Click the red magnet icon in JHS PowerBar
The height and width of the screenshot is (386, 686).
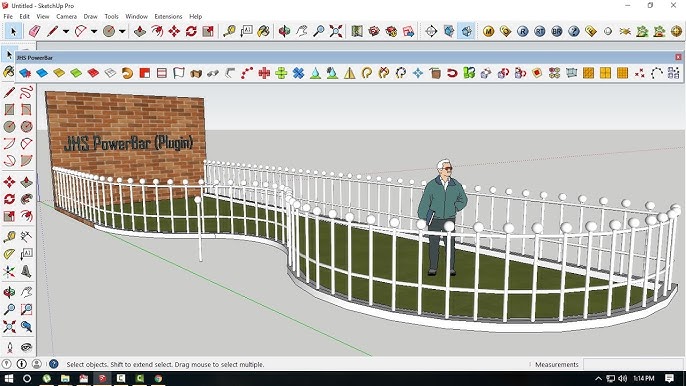tap(452, 73)
